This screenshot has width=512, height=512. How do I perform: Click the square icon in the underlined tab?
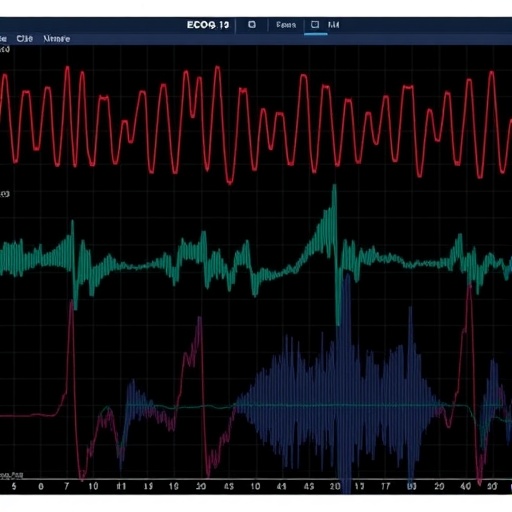point(315,24)
